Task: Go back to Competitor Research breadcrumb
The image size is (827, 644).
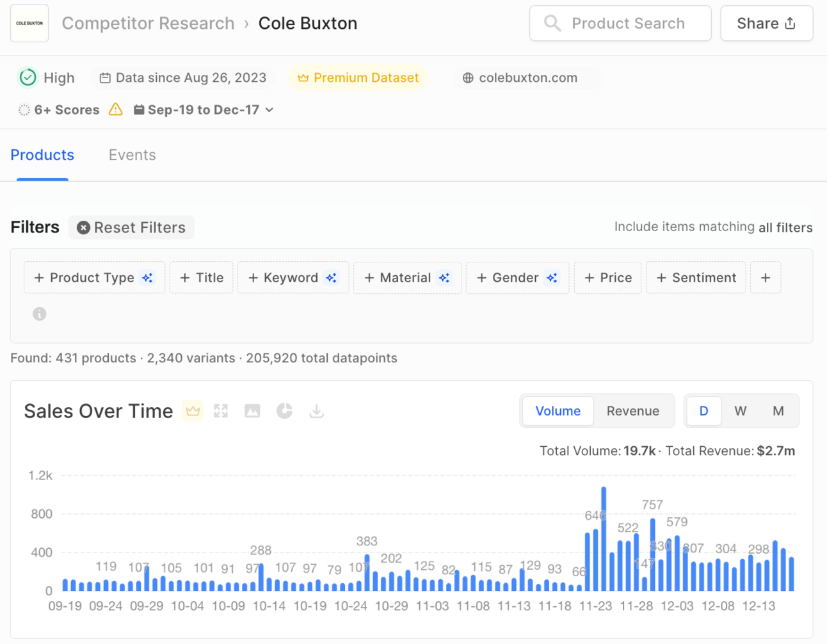Action: [148, 24]
